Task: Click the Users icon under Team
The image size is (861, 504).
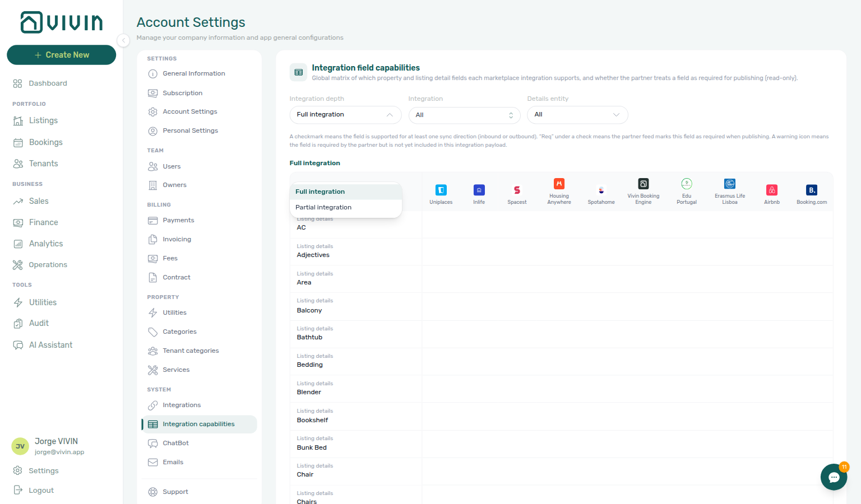Action: click(x=152, y=166)
